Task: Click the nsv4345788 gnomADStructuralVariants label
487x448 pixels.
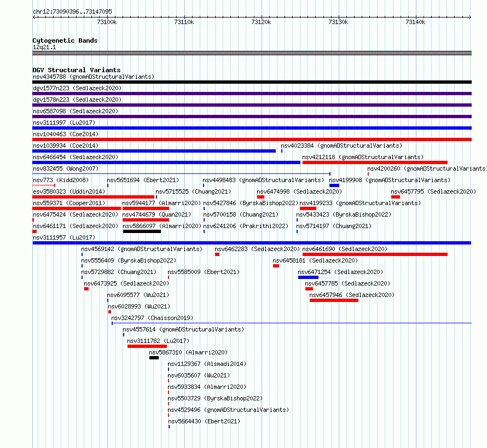Action: click(94, 77)
